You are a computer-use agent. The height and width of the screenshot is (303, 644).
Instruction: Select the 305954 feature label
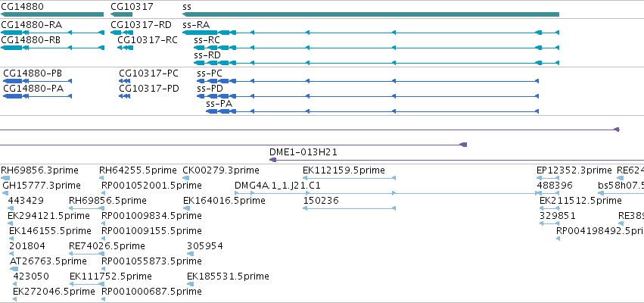(205, 246)
